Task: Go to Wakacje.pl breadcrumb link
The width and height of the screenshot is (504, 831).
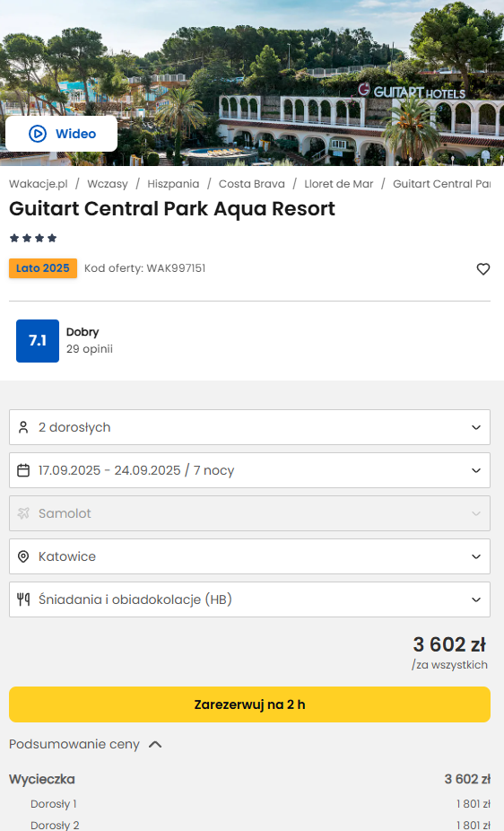Action: [39, 184]
